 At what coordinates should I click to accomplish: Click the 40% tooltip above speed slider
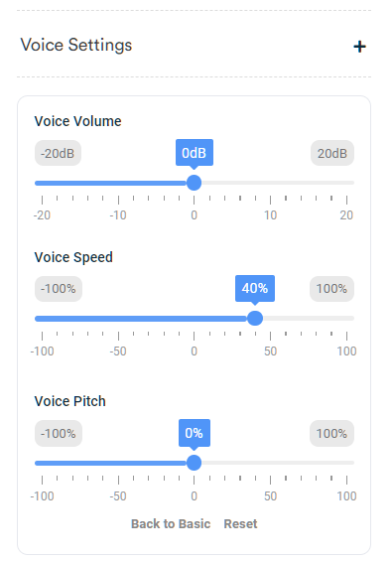tap(255, 288)
